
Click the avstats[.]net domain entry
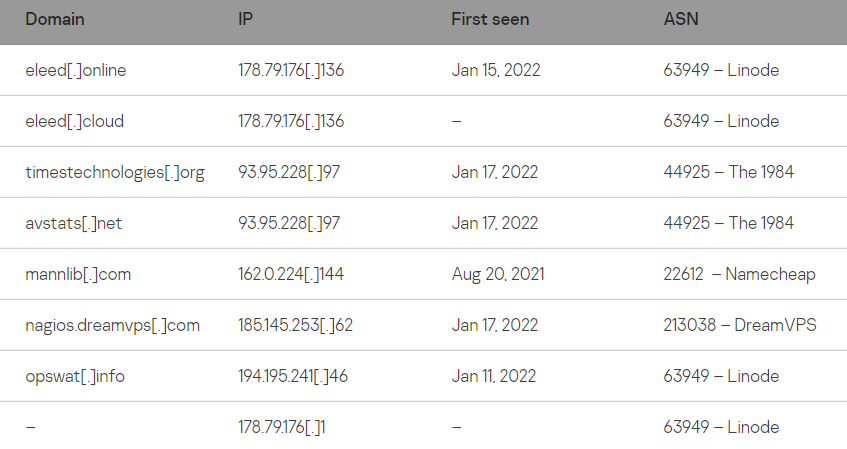point(73,223)
